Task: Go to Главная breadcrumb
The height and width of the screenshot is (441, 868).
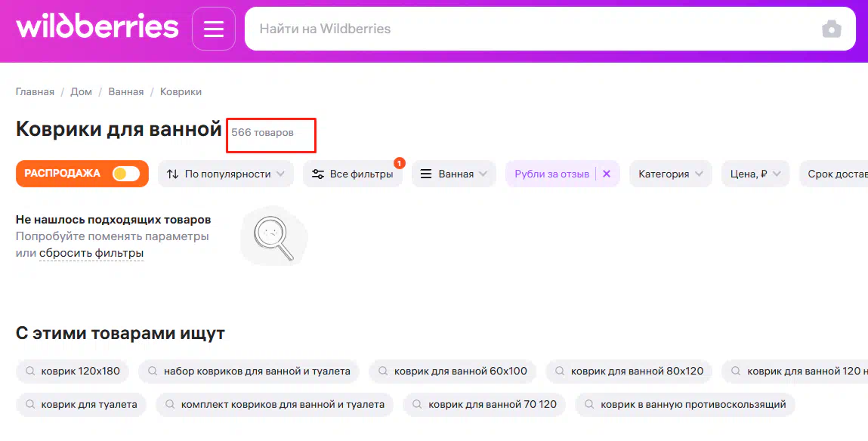Action: [35, 91]
